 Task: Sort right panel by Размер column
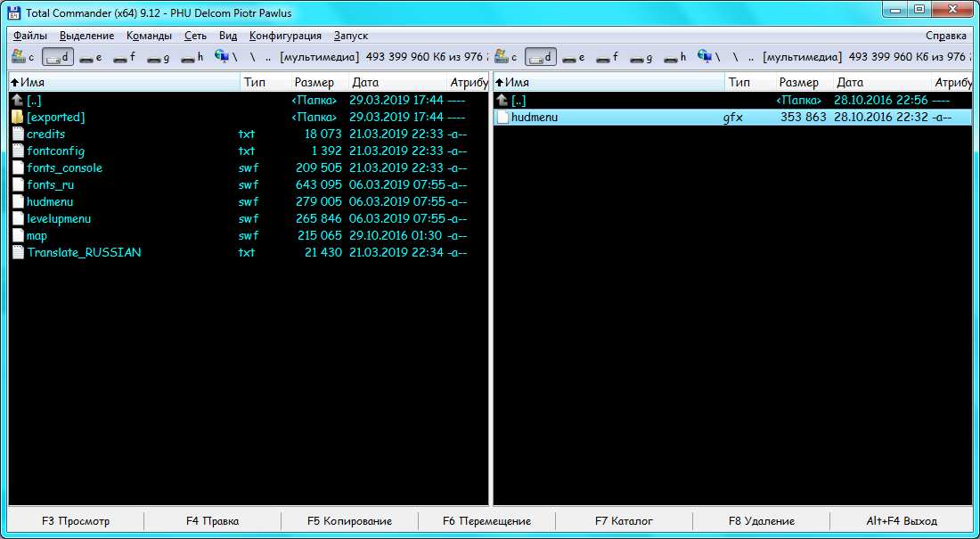coord(799,83)
